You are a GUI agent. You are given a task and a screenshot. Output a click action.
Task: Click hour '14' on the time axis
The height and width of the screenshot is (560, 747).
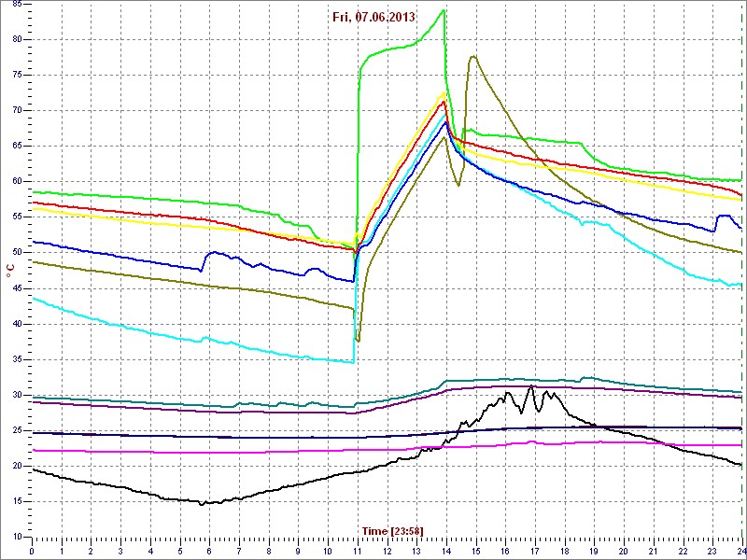446,552
